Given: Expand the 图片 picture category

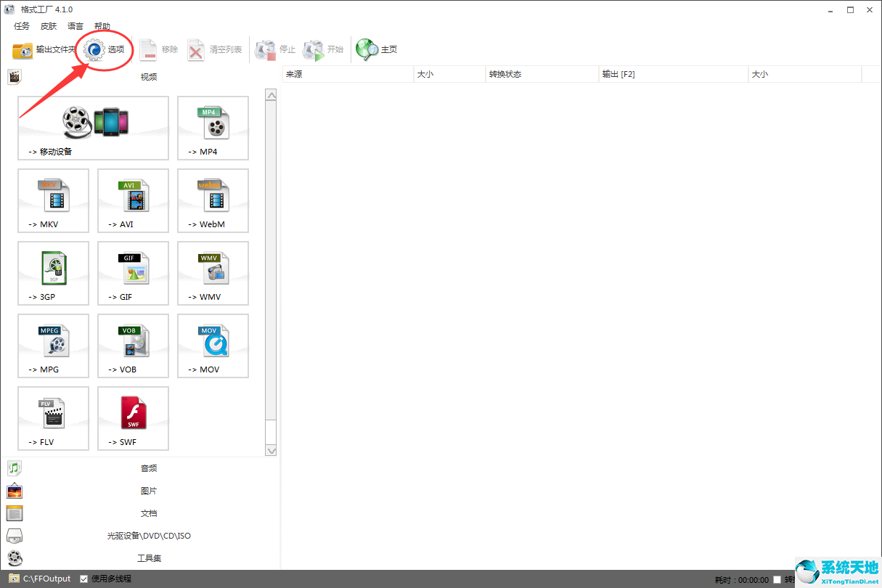Looking at the screenshot, I should tap(148, 491).
